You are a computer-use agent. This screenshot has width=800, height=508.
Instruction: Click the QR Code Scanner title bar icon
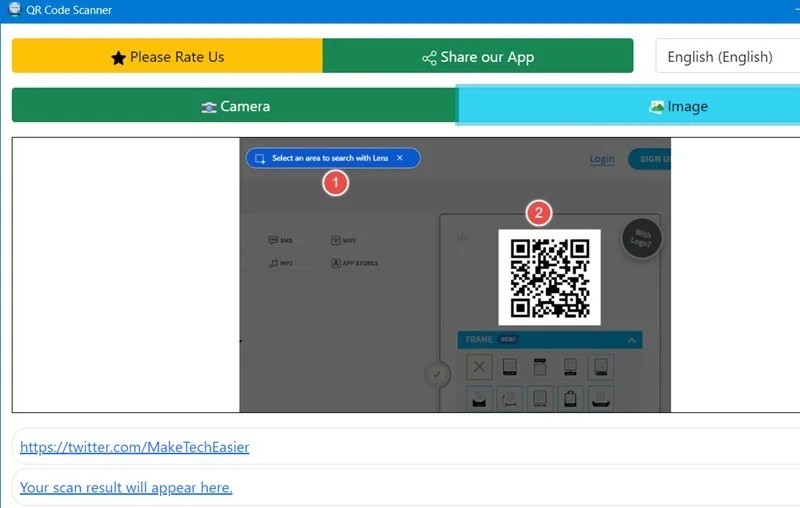point(14,10)
